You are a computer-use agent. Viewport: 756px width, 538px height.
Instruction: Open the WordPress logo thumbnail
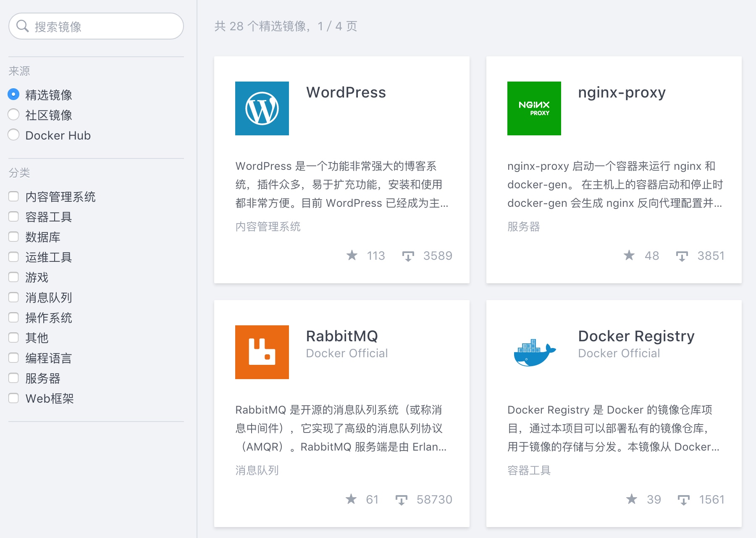(262, 108)
